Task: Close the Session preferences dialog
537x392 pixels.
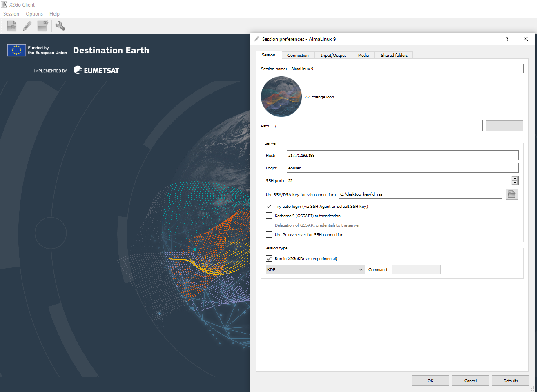Action: 526,39
